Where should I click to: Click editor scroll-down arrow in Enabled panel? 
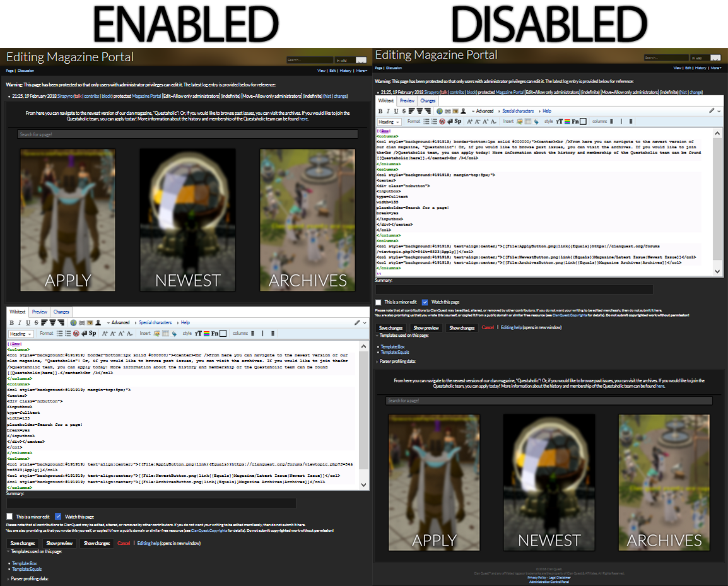[x=363, y=485]
